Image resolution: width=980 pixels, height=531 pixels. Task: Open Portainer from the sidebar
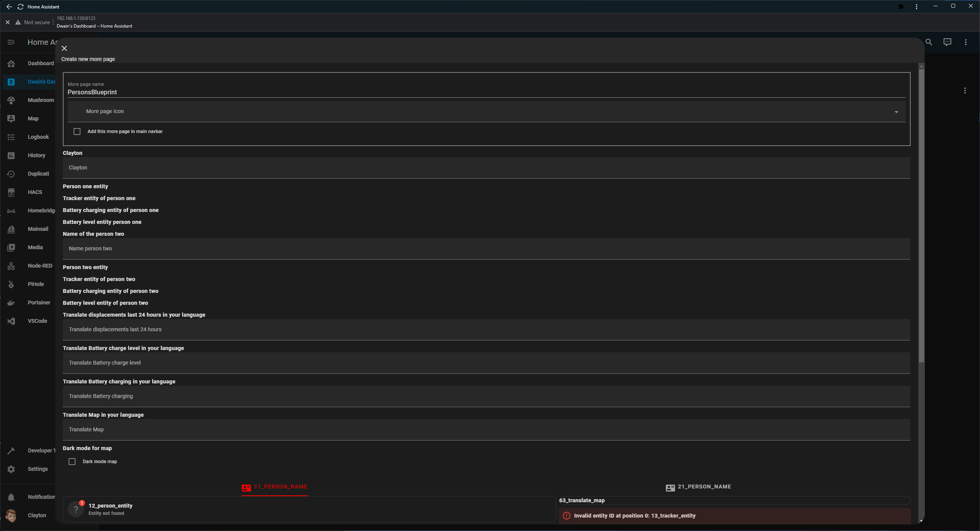pos(39,302)
